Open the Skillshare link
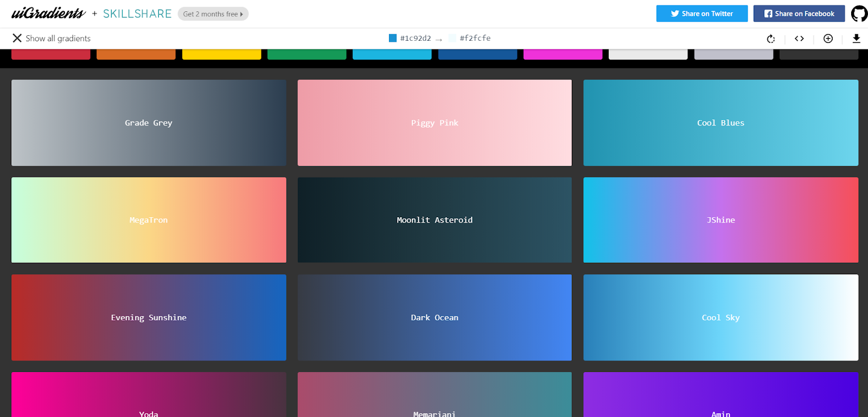Viewport: 868px width, 417px height. (137, 14)
